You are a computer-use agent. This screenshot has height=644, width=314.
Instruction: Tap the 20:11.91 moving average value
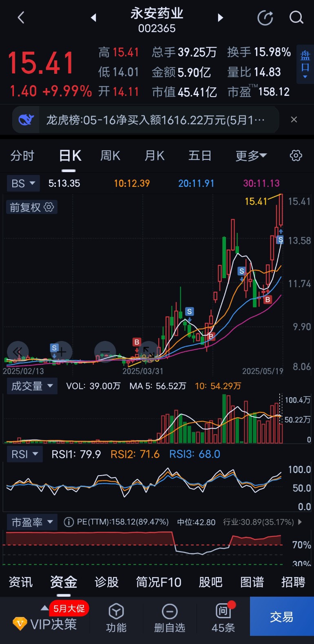(196, 184)
